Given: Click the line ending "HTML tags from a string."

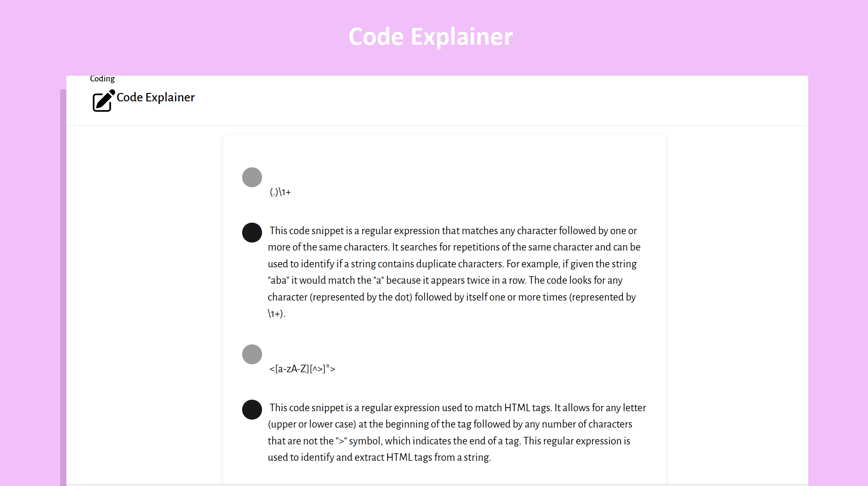Looking at the screenshot, I should (379, 457).
